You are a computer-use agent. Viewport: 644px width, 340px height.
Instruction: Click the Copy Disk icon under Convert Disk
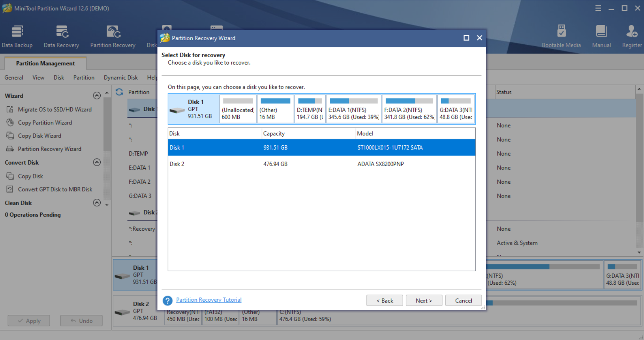(x=10, y=176)
